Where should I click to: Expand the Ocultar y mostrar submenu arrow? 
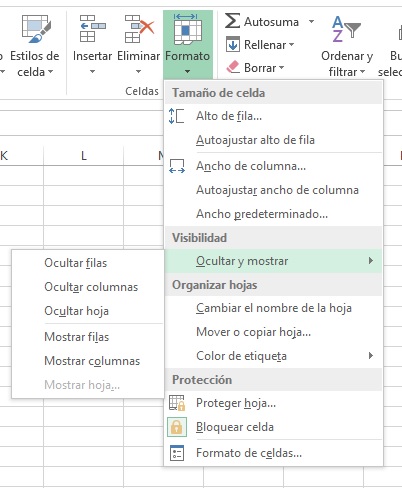point(371,261)
